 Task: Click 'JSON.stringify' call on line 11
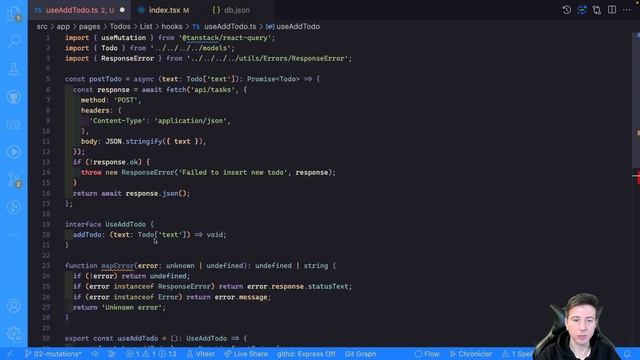pos(134,142)
